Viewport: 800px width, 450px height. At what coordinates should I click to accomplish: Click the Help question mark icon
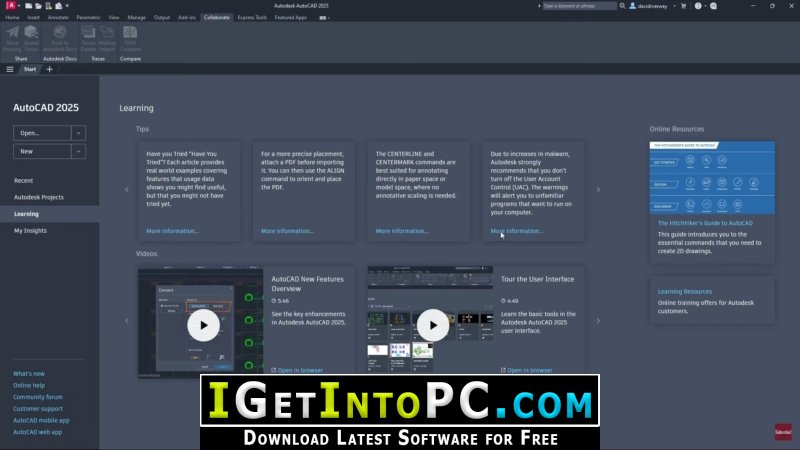[x=698, y=6]
